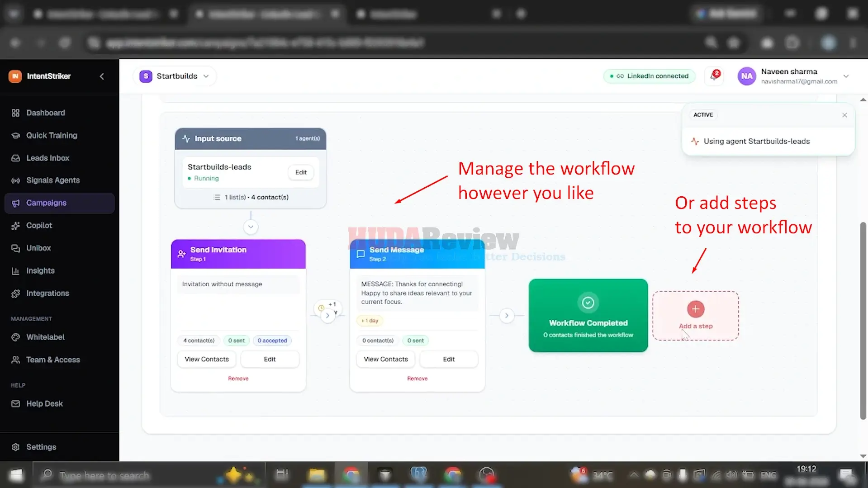Expand the Naveen sharma account menu chevron
This screenshot has width=868, height=488.
[x=846, y=76]
